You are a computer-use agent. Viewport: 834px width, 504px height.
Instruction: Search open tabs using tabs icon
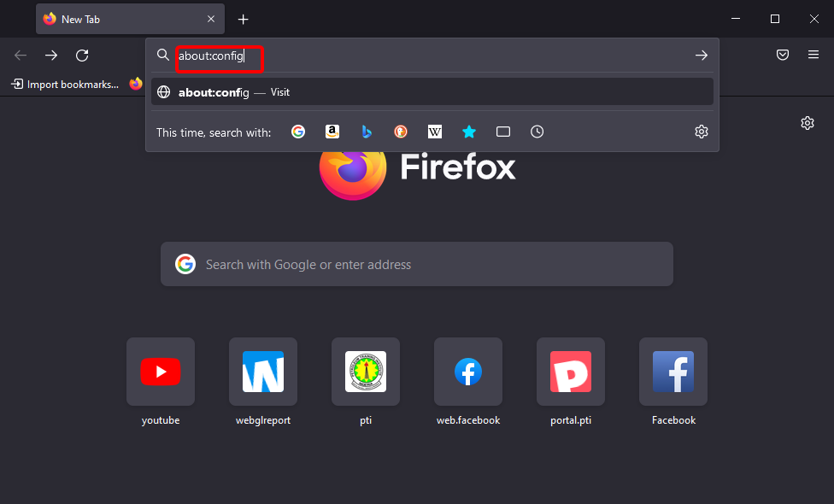[503, 132]
